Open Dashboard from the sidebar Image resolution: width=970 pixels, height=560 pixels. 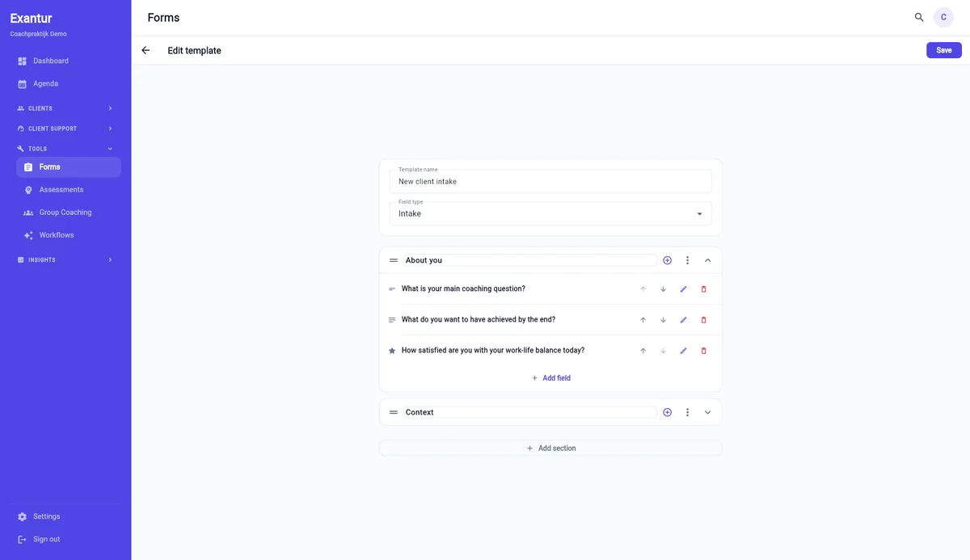point(69,61)
